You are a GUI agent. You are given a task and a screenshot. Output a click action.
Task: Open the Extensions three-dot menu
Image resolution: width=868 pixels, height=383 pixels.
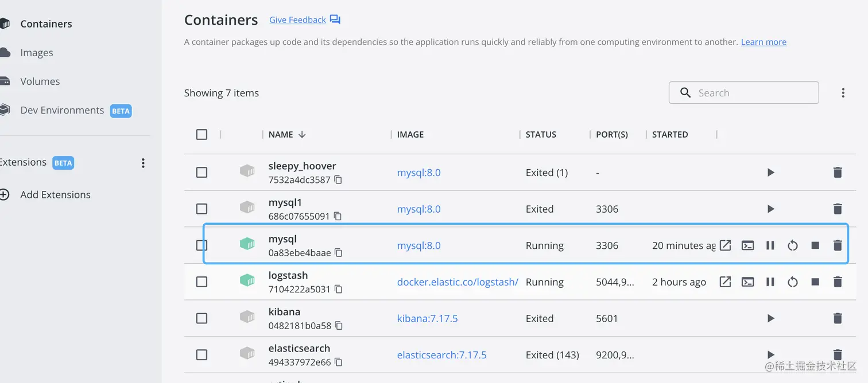[144, 163]
